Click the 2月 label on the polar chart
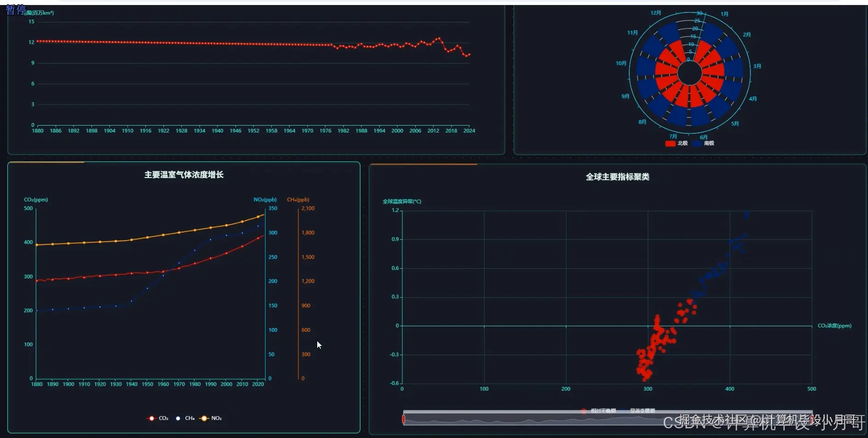The image size is (868, 438). pyautogui.click(x=747, y=35)
